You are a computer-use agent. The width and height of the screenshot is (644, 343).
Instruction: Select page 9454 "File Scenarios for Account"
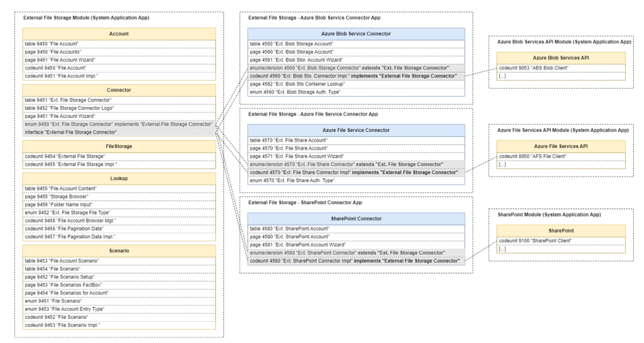click(120, 292)
